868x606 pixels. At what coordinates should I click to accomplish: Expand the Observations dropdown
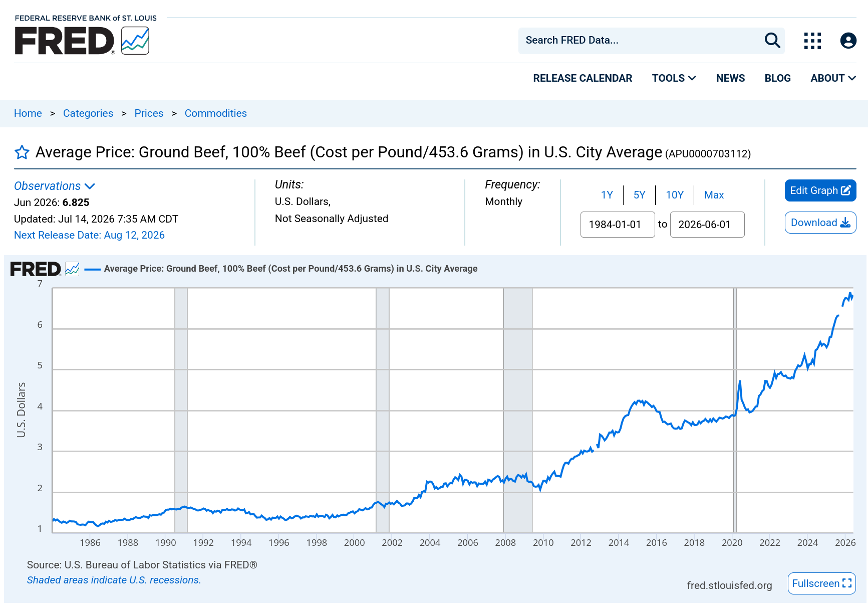coord(54,186)
